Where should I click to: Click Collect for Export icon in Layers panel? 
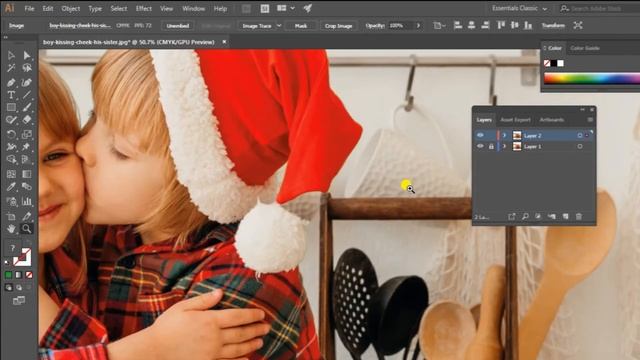tap(512, 217)
